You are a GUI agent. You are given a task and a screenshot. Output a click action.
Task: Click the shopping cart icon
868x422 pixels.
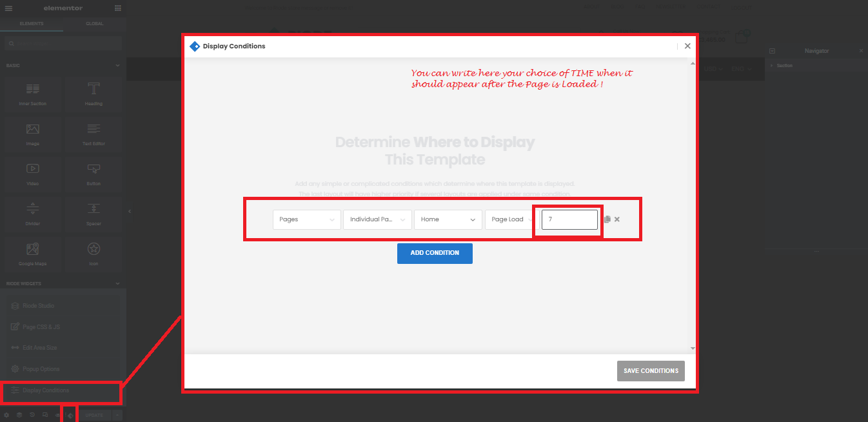click(x=742, y=37)
